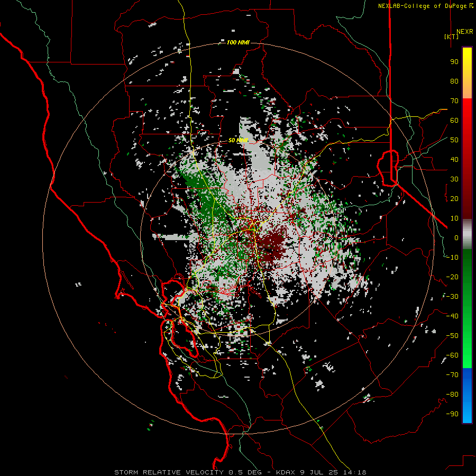The height and width of the screenshot is (476, 476).
Task: Click the -10 value on the velocity scale
Action: (452, 258)
